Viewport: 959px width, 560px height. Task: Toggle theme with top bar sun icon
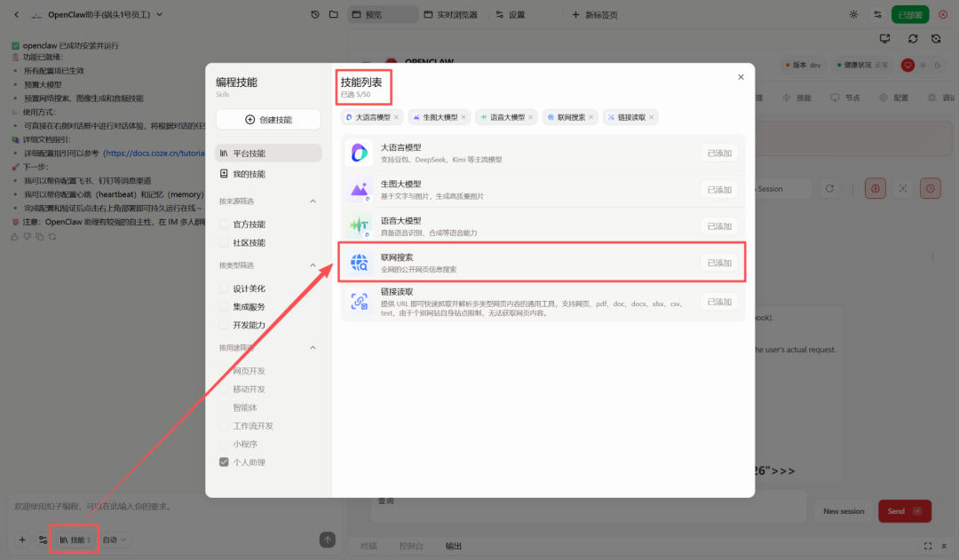[x=853, y=14]
